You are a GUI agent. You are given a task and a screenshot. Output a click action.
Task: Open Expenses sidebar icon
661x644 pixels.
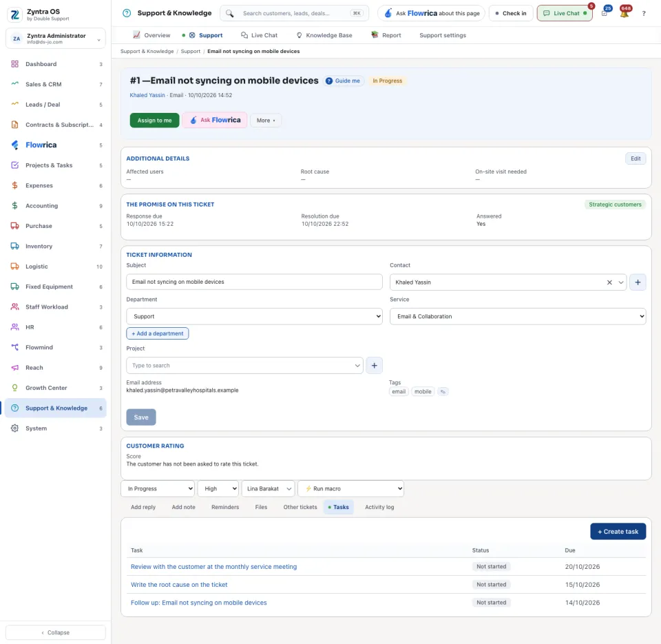[14, 185]
